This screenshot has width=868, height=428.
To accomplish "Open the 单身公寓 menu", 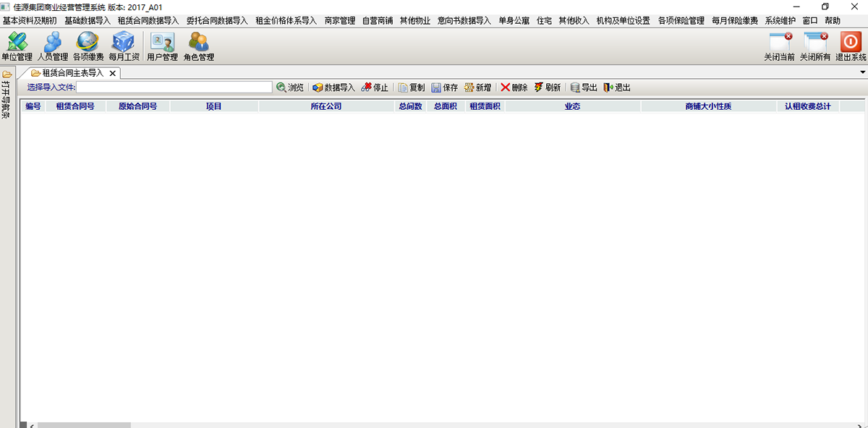I will [514, 20].
